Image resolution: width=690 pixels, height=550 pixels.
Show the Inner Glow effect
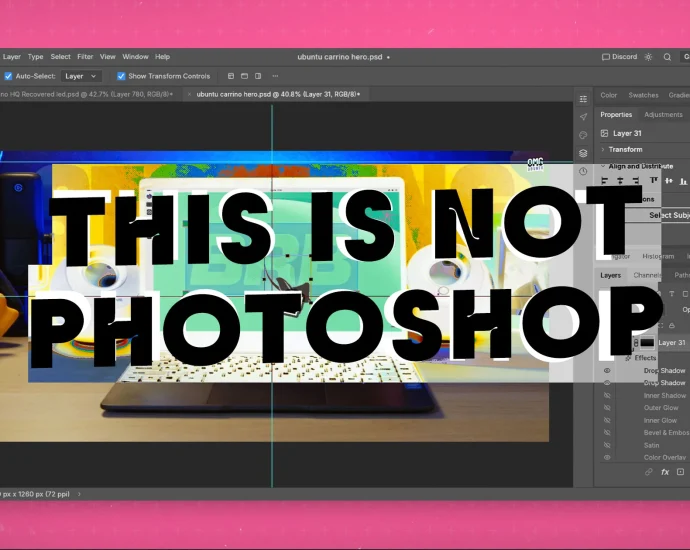click(x=607, y=420)
